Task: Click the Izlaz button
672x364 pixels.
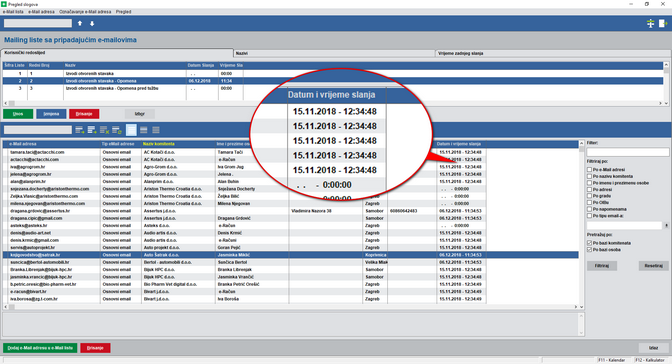Action: [x=653, y=348]
